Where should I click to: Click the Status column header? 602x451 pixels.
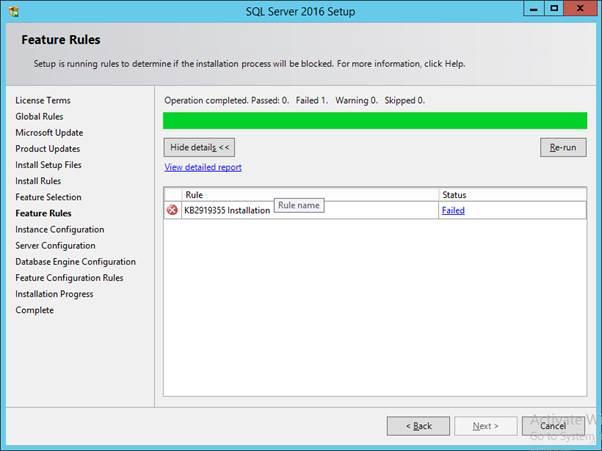(513, 195)
